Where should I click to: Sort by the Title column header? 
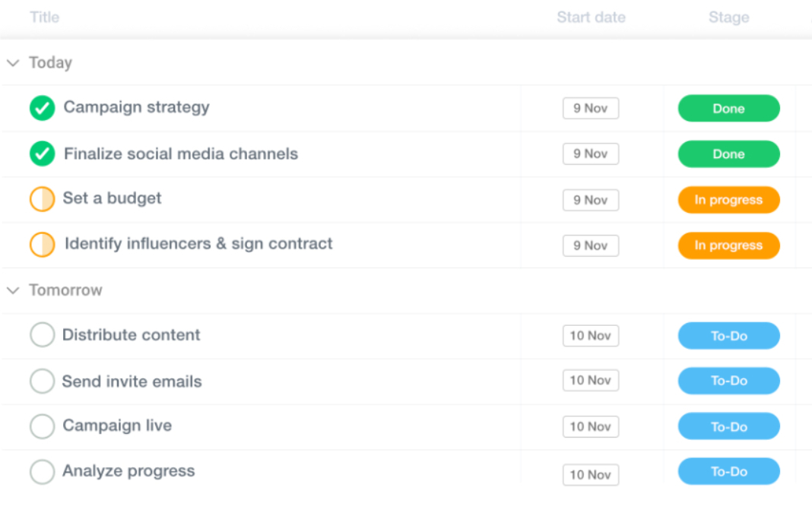[x=44, y=17]
